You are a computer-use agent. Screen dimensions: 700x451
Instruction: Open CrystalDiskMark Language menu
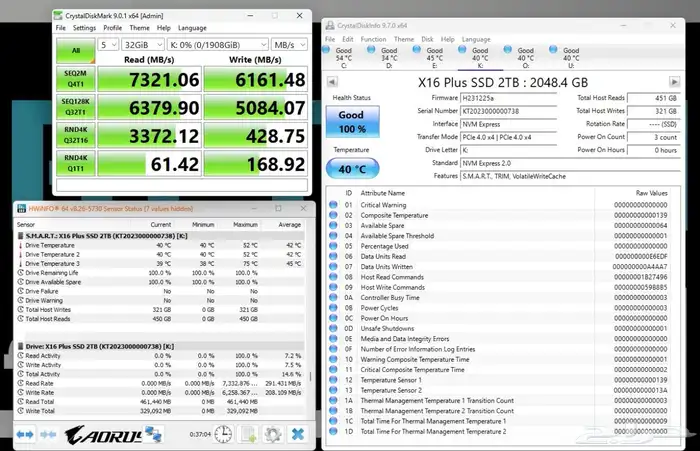coord(192,28)
